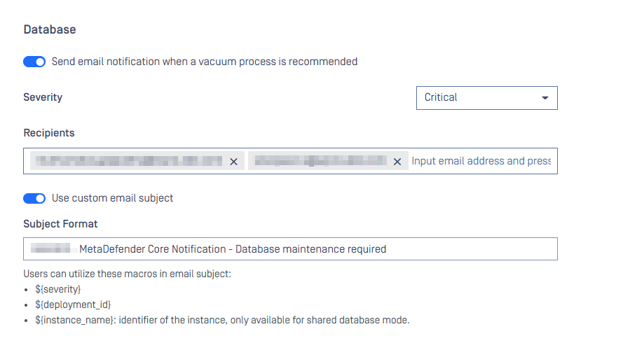
Task: Click the ${severity} macro text
Action: [58, 289]
